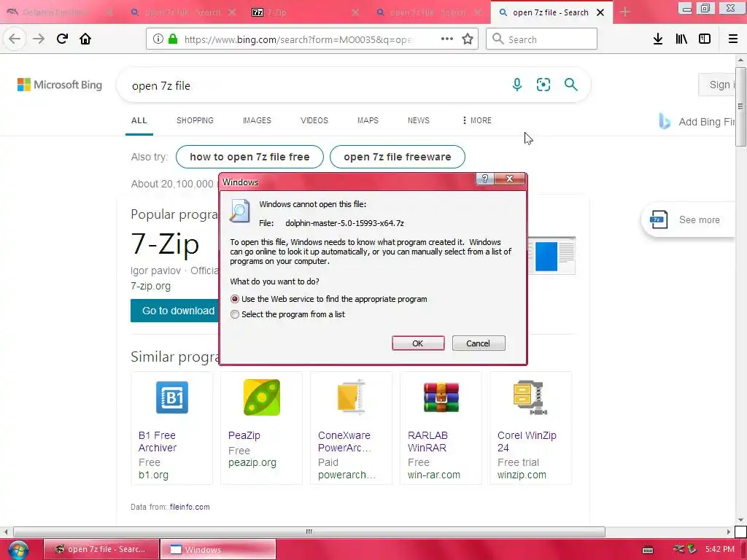
Task: Click the Microsoft Bing logo
Action: coord(60,85)
